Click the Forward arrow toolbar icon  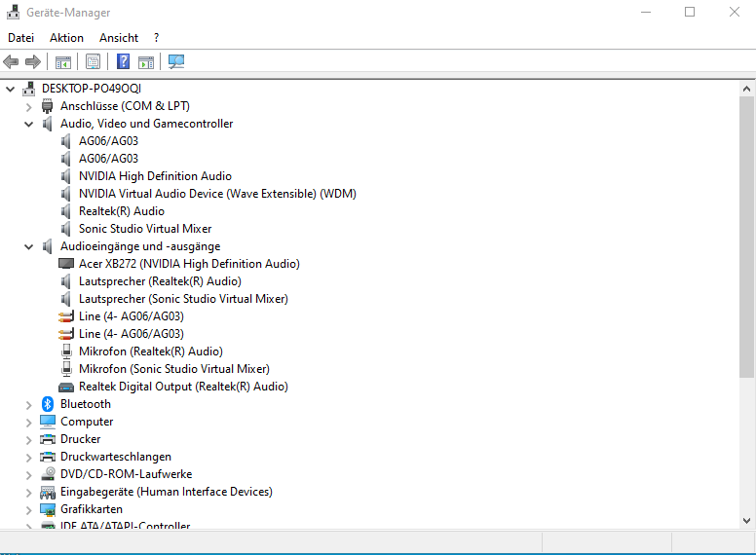coord(33,61)
